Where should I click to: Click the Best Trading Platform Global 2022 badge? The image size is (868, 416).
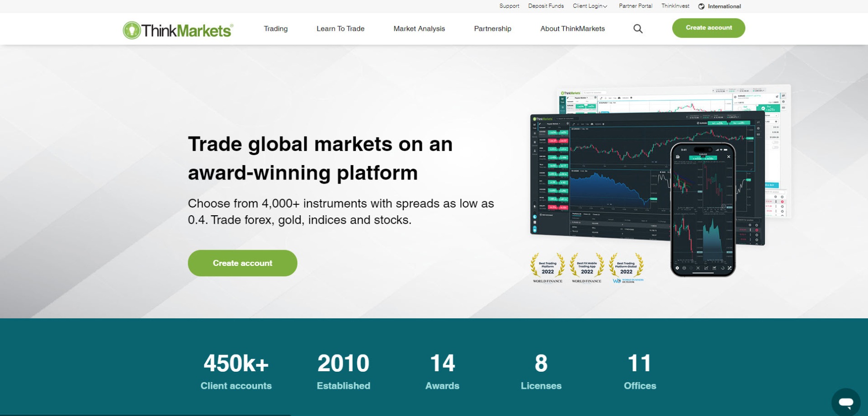tap(626, 268)
